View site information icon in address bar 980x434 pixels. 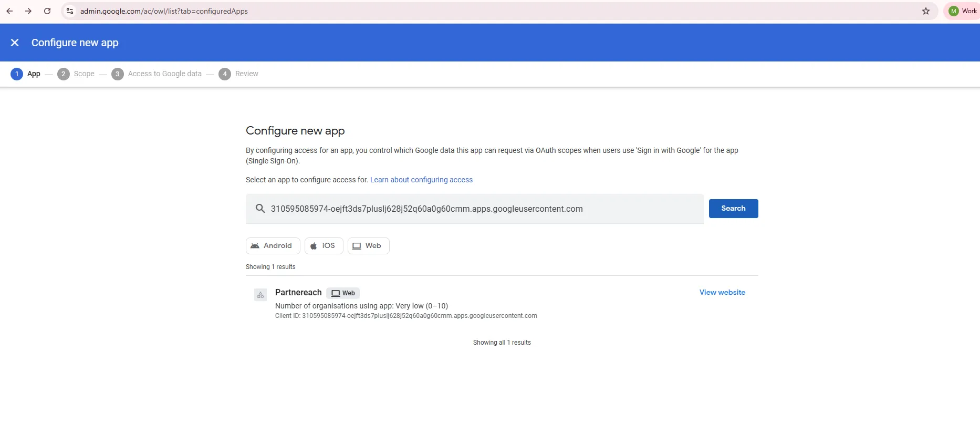(70, 11)
